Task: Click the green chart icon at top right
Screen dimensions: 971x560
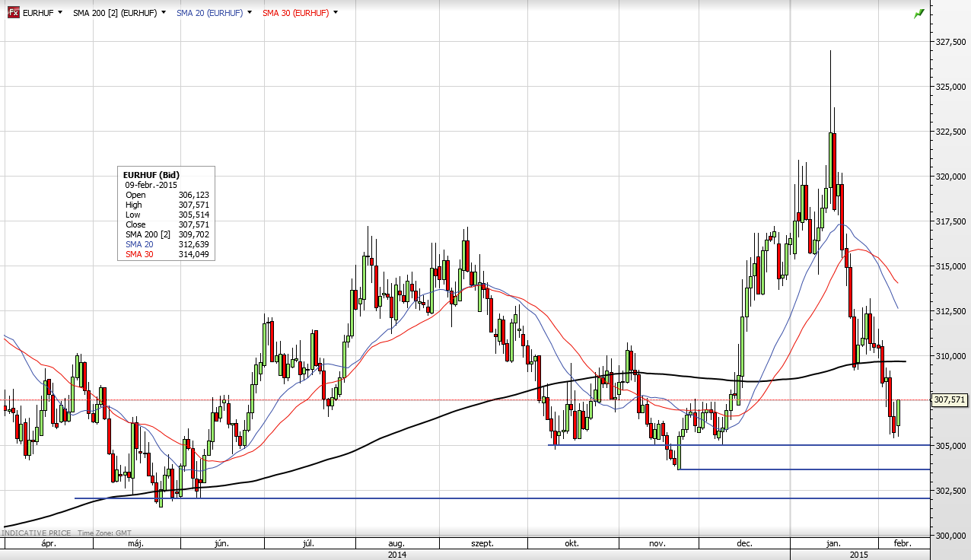Action: tap(919, 13)
